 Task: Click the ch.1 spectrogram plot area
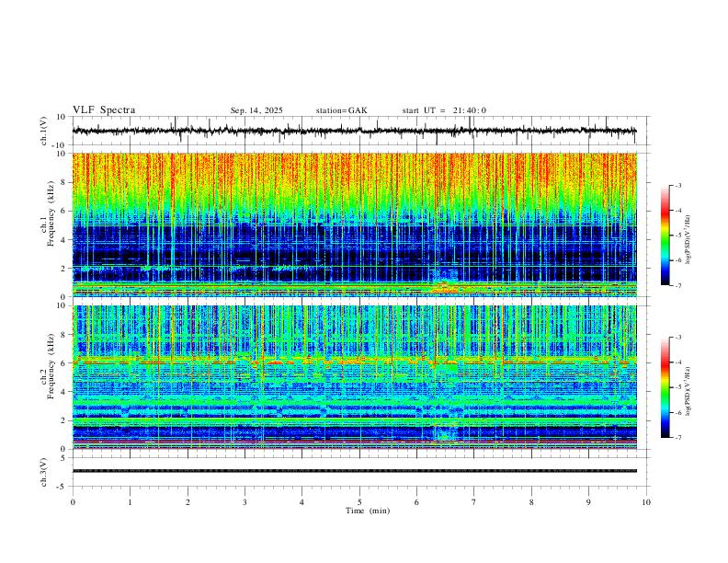coord(355,224)
